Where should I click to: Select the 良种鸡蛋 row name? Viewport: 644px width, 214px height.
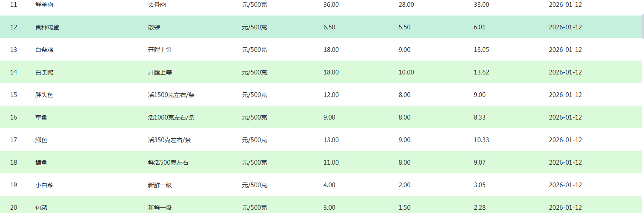(47, 27)
